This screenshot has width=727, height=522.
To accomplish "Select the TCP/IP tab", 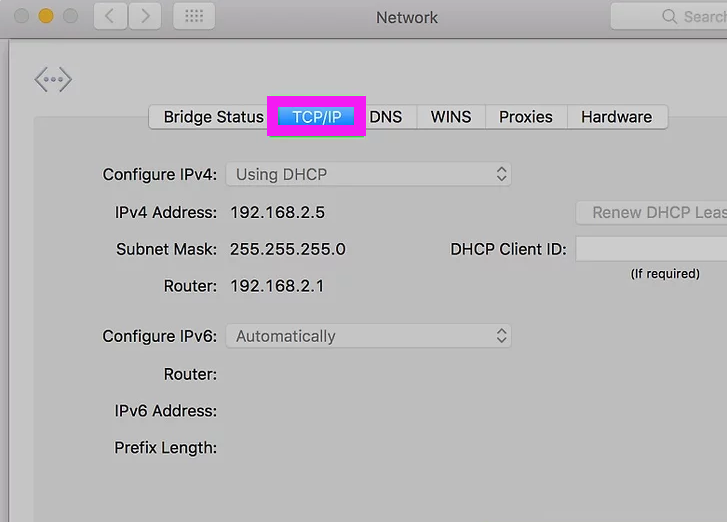I will click(x=317, y=117).
